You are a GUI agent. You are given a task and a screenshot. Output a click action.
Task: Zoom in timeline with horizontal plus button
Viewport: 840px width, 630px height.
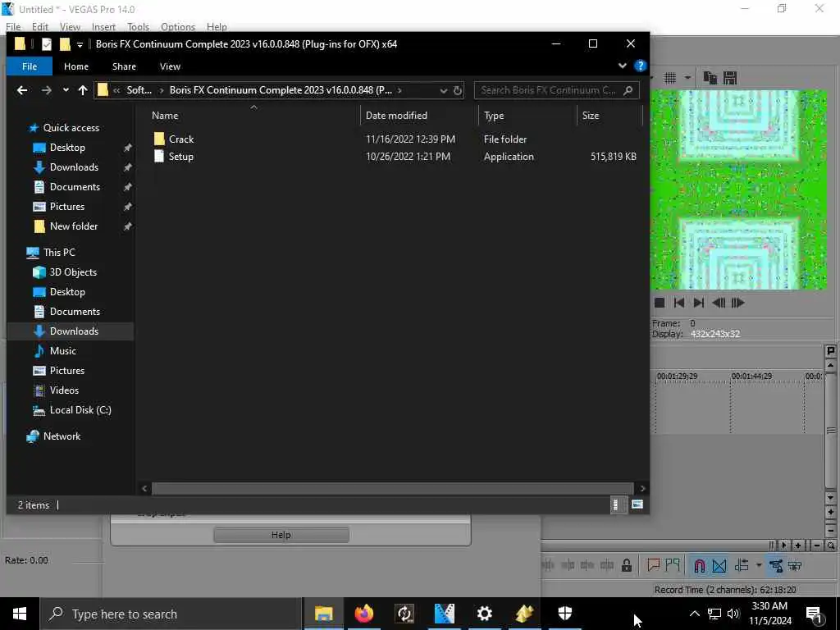(797, 546)
